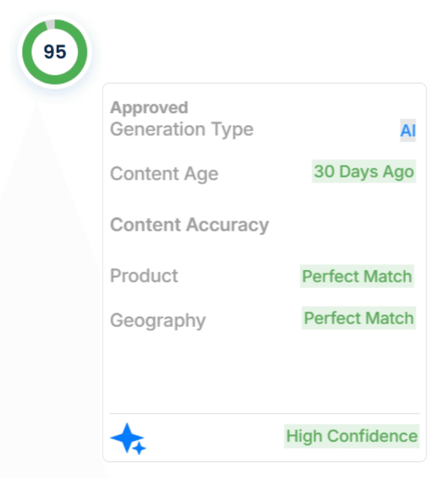Click the Perfect Match badge for Geography
The width and height of the screenshot is (448, 478).
point(358,318)
